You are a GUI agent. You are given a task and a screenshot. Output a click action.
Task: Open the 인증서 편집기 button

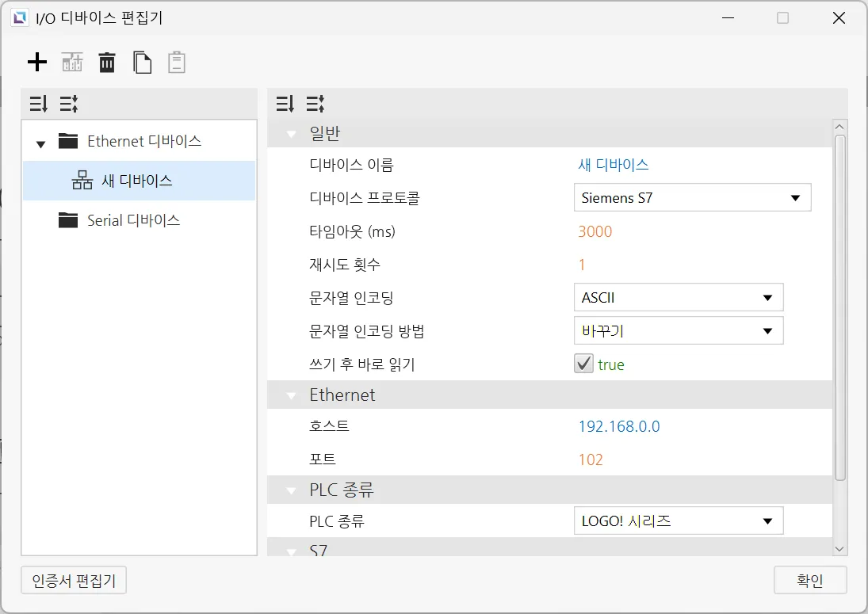tap(74, 581)
